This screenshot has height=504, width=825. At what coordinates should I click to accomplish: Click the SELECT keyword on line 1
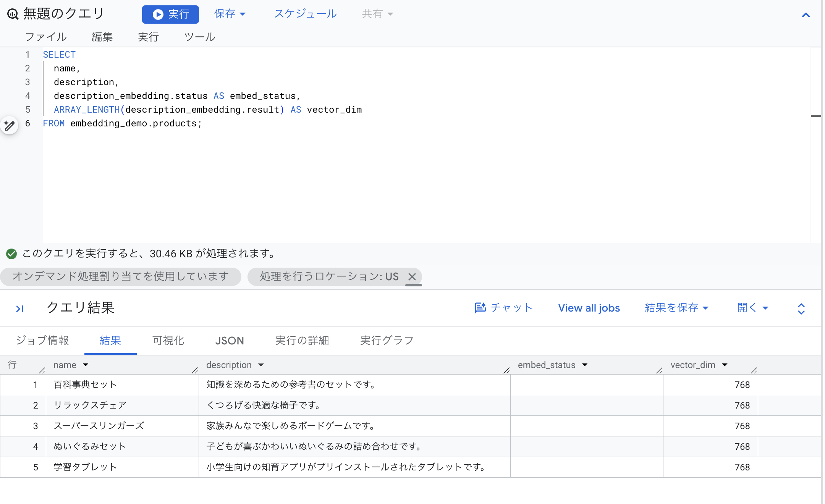pos(59,55)
